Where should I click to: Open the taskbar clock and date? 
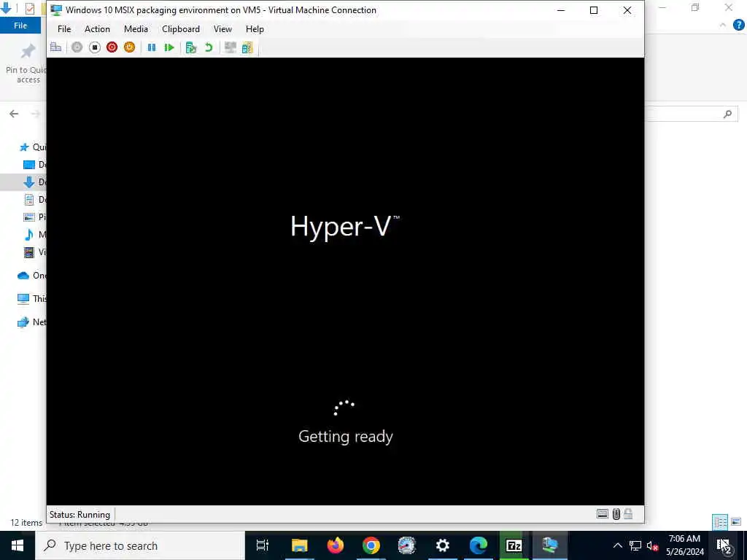click(684, 545)
